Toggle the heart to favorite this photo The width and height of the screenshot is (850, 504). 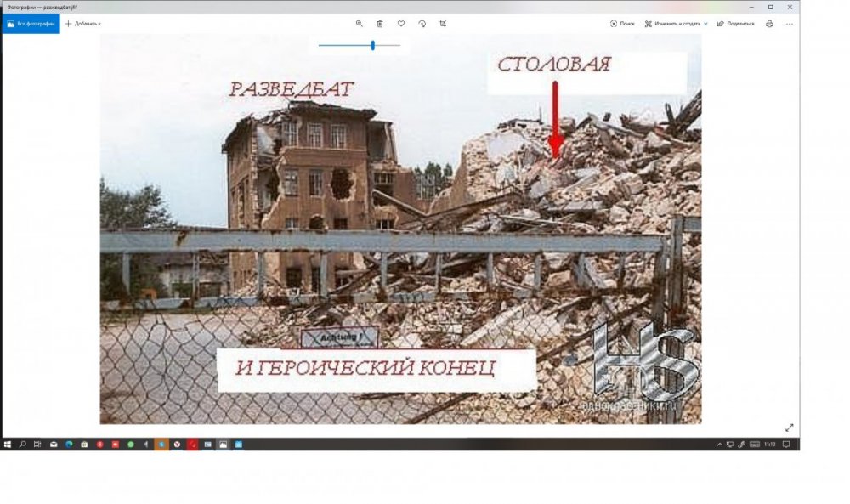point(401,23)
